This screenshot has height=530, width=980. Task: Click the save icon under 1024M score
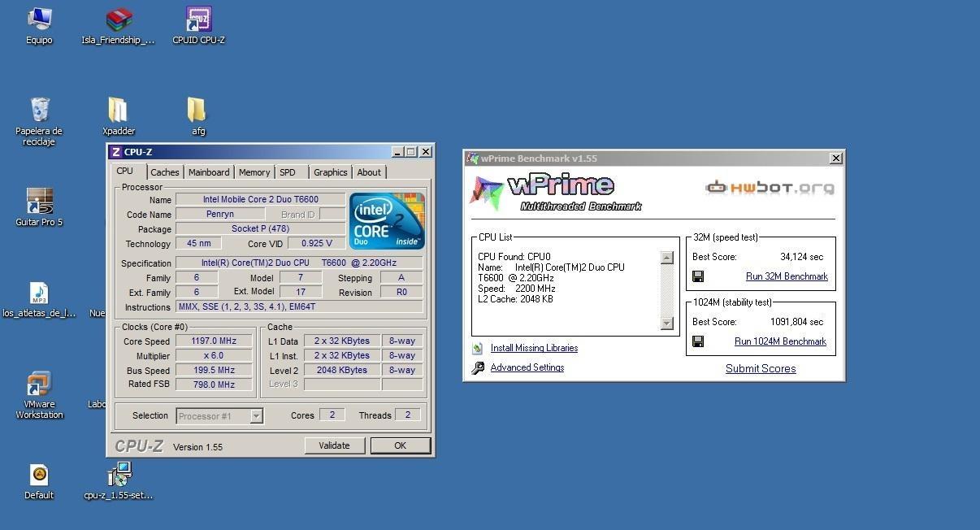coord(698,341)
